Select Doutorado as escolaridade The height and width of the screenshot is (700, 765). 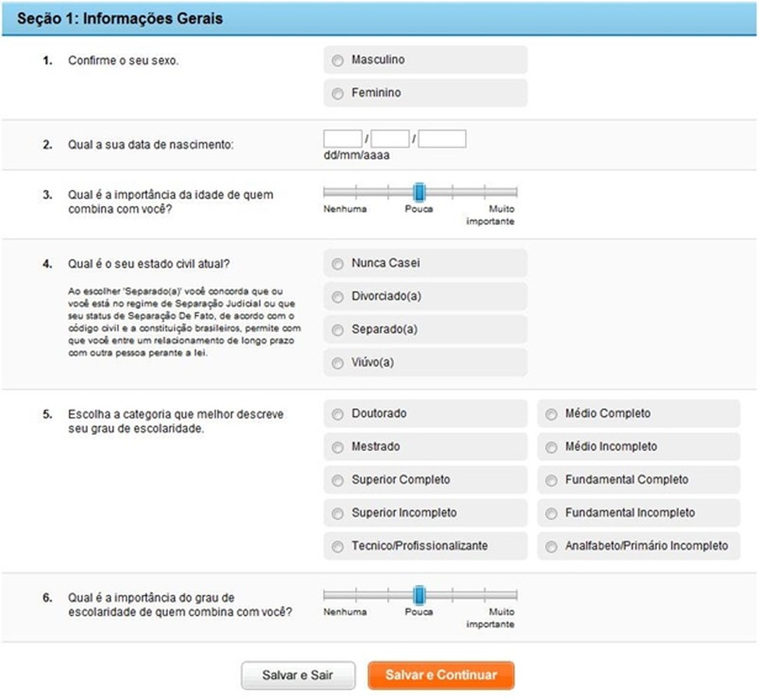[x=337, y=413]
